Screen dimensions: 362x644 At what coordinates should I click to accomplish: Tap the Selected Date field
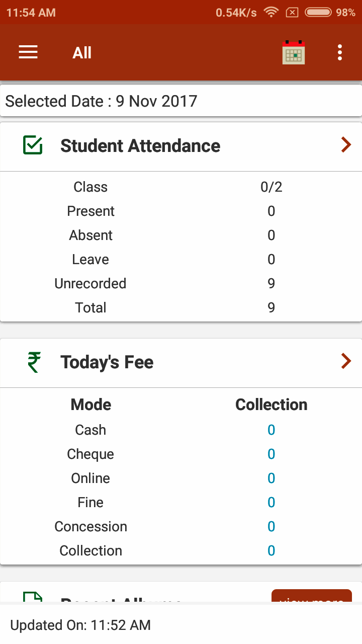pos(181,101)
